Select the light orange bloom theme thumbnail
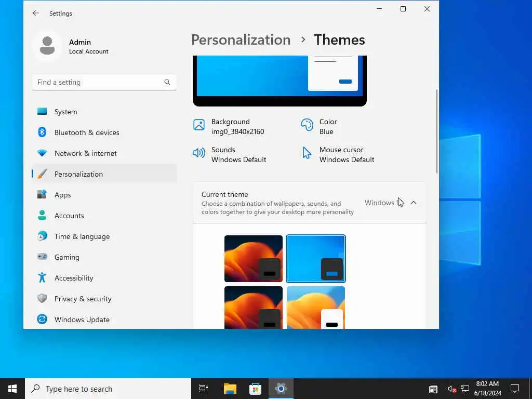 tap(315, 308)
